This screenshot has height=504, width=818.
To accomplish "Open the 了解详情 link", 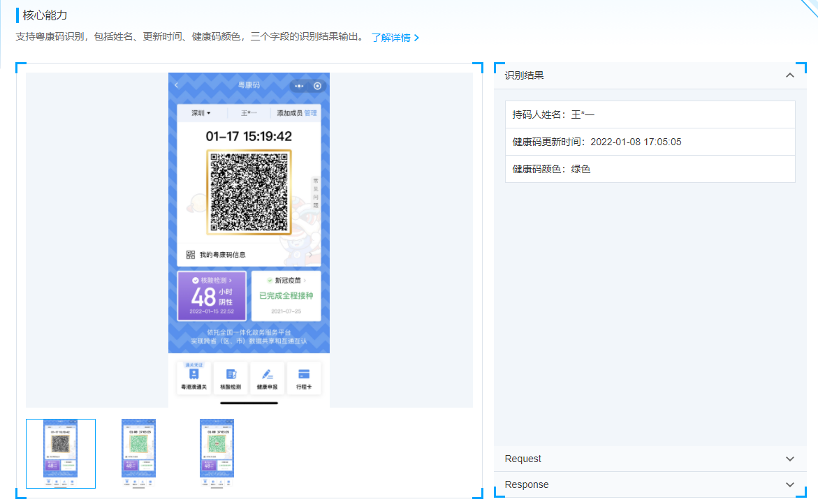I will pyautogui.click(x=395, y=38).
